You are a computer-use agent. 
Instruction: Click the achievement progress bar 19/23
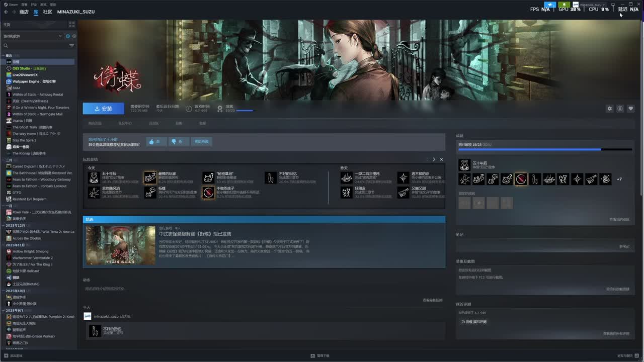click(544, 149)
